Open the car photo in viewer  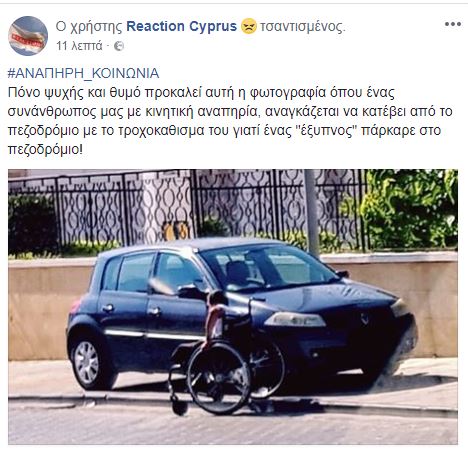point(233,307)
